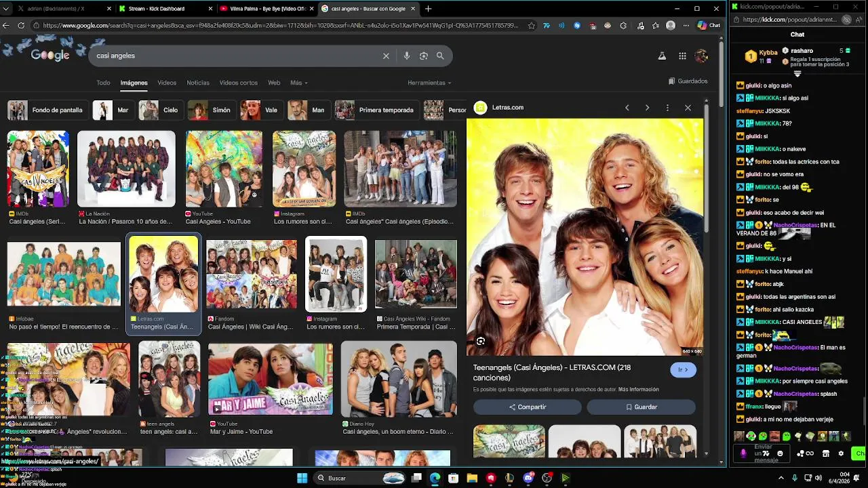The height and width of the screenshot is (488, 868).
Task: Submit search with magnifier icon
Action: (440, 56)
